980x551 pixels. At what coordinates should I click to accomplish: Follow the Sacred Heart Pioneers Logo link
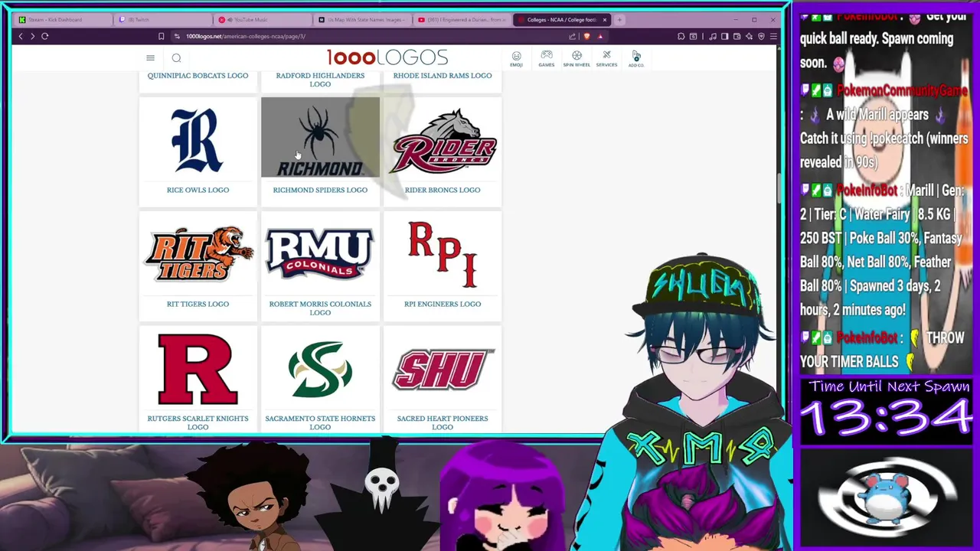[443, 422]
